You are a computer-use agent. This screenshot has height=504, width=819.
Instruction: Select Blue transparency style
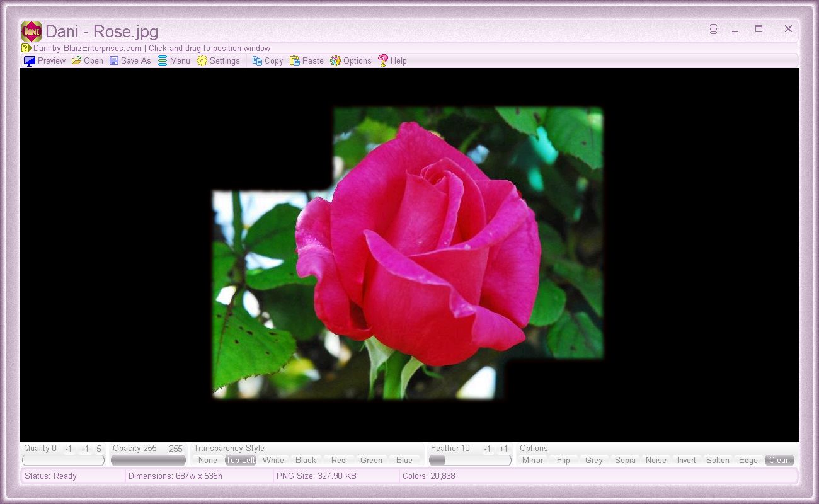404,460
